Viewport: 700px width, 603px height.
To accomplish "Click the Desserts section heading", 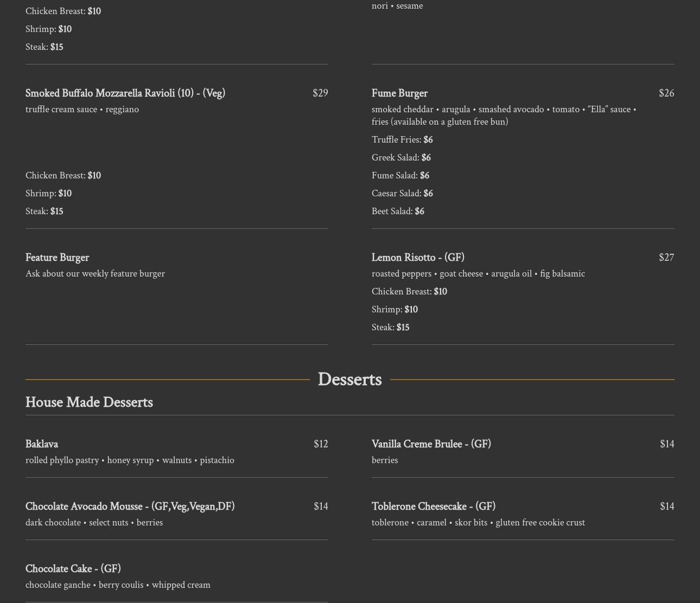I will [349, 380].
